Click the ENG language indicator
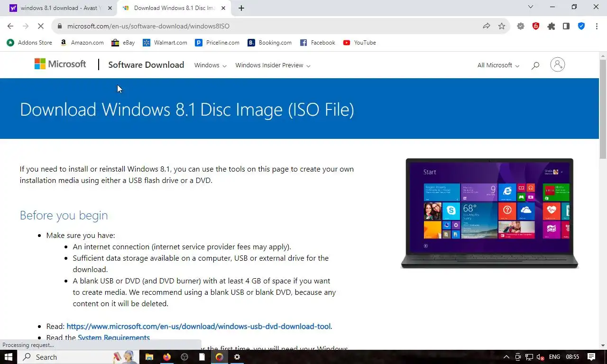Viewport: 607px width, 364px height. click(554, 357)
